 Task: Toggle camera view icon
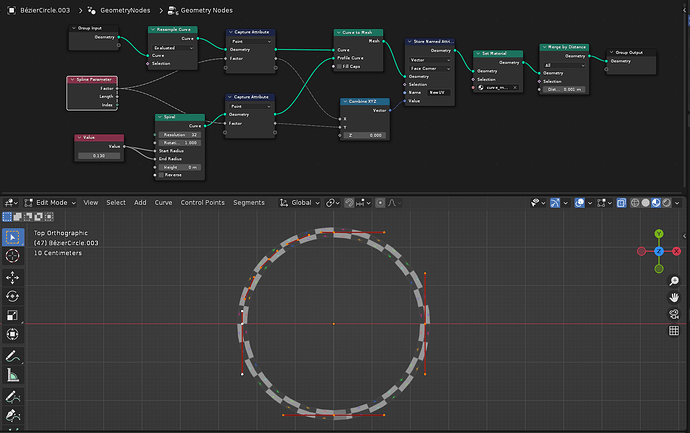(674, 314)
